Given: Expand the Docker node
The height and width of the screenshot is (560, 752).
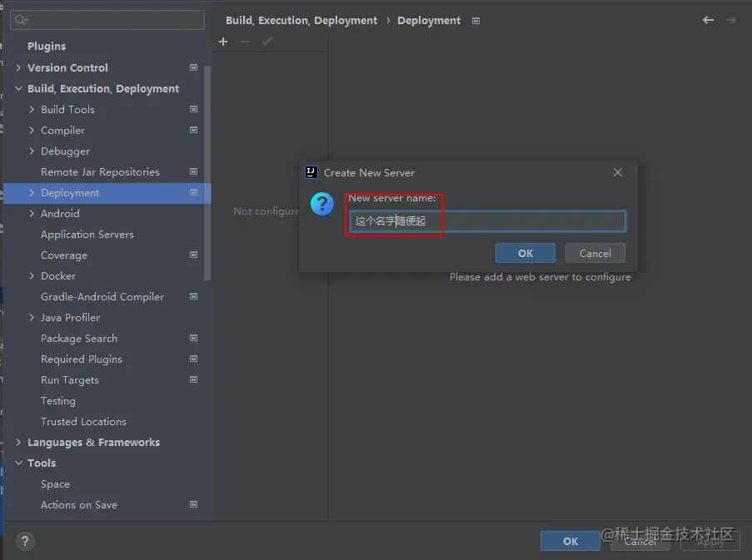Looking at the screenshot, I should click(32, 276).
